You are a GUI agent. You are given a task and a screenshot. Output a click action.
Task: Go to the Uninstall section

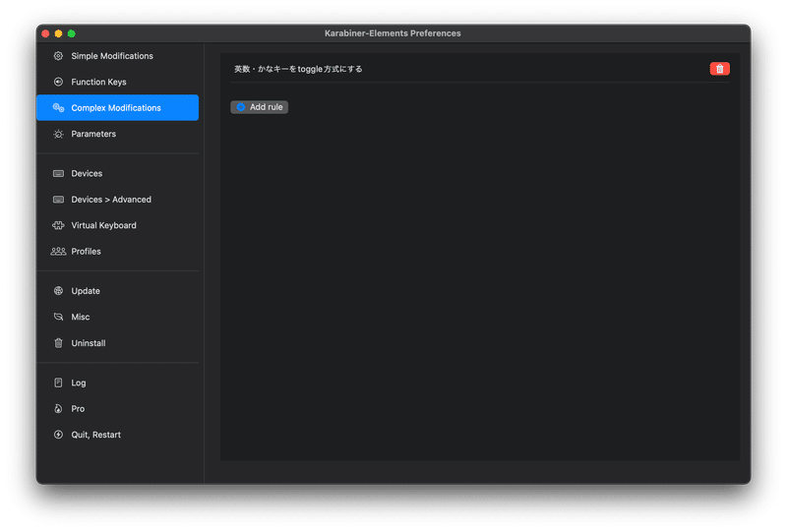[x=117, y=343]
